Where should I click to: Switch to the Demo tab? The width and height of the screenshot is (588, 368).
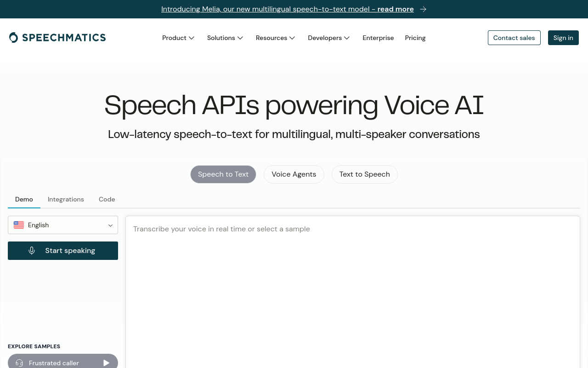24,199
